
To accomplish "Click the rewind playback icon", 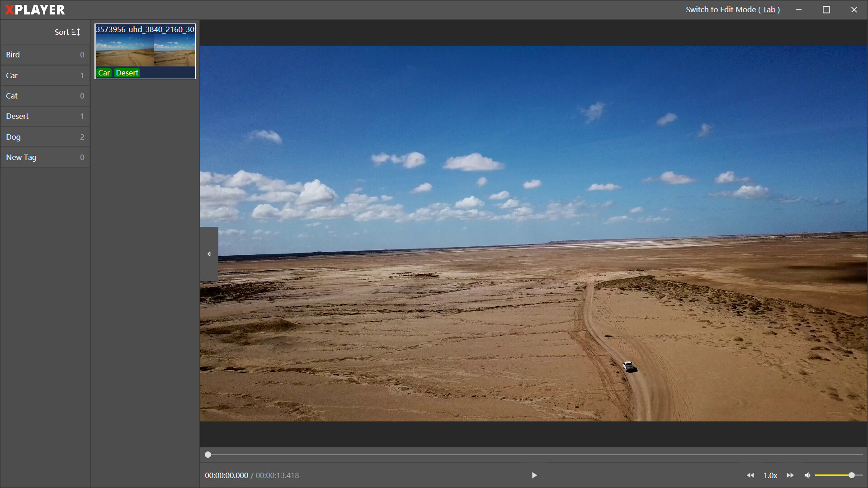I will pos(750,475).
